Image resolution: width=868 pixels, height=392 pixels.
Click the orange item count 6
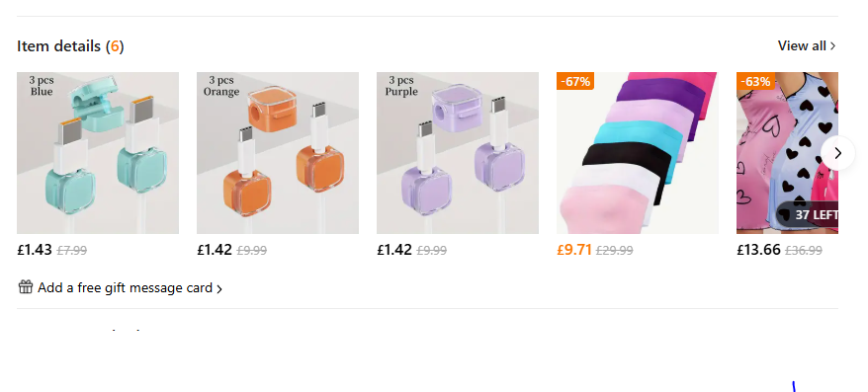tap(115, 46)
